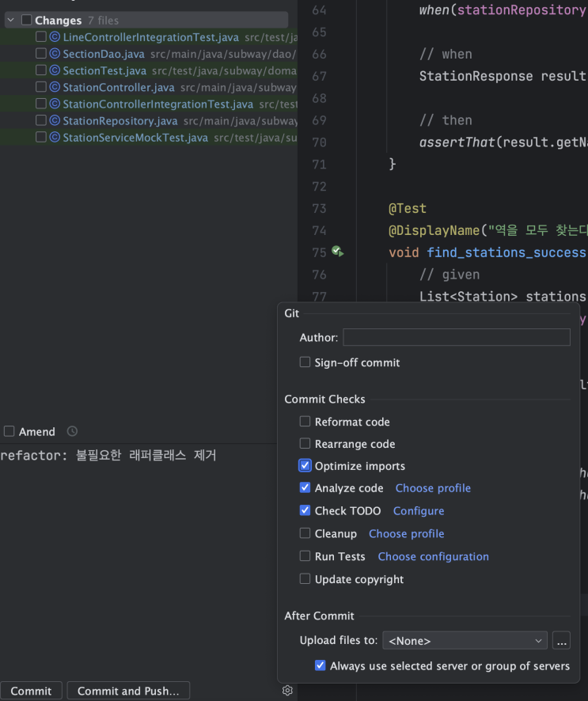588x701 pixels.
Task: Enable Update copyright check
Action: click(305, 579)
